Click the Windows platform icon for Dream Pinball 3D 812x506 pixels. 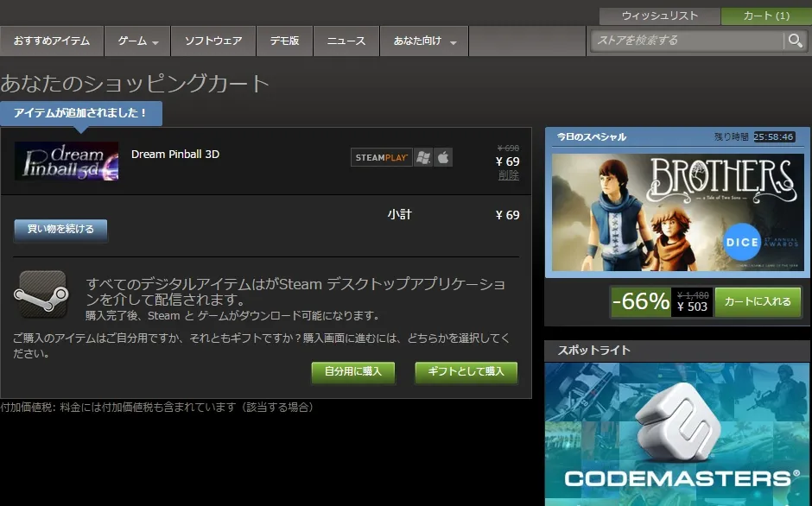tap(423, 157)
